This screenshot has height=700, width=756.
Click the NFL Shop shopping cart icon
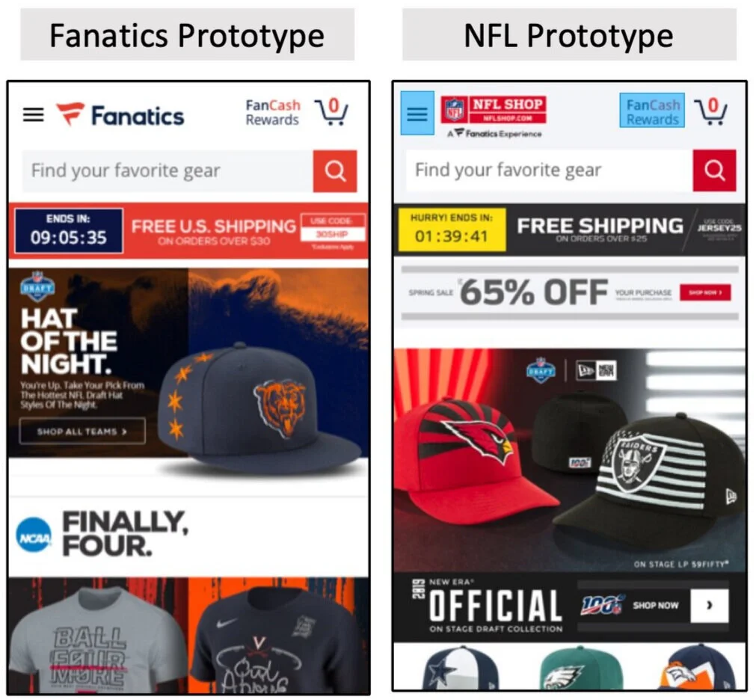710,112
